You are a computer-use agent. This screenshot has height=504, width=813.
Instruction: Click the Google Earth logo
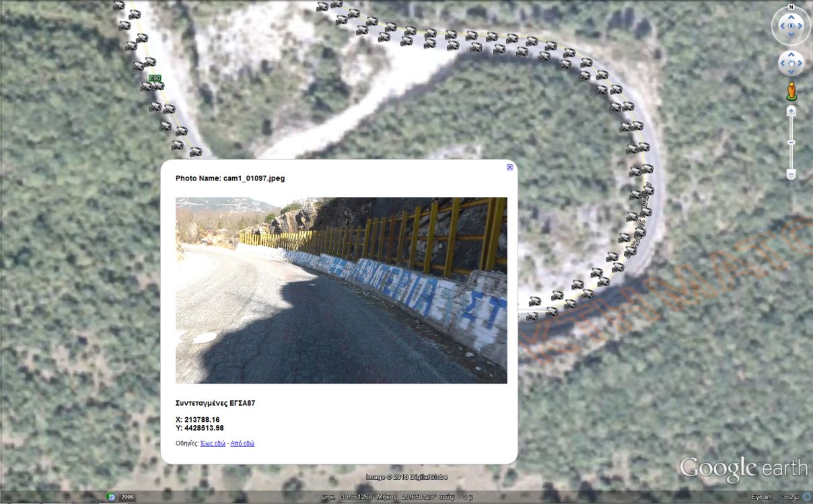pos(743,468)
